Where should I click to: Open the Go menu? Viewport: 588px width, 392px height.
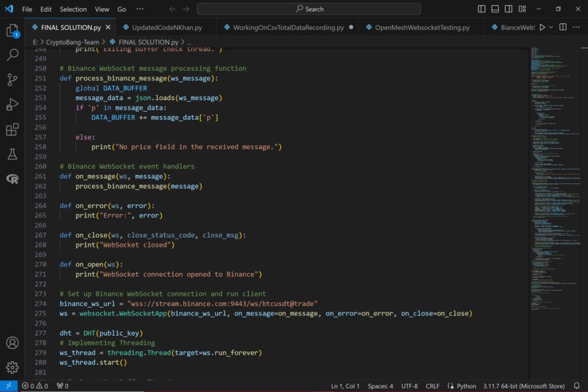(x=122, y=9)
